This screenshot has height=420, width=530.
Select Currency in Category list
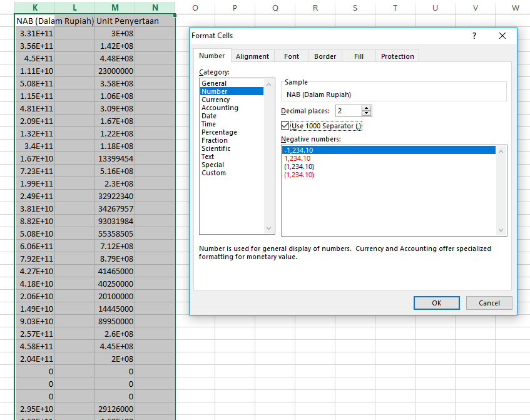click(216, 100)
